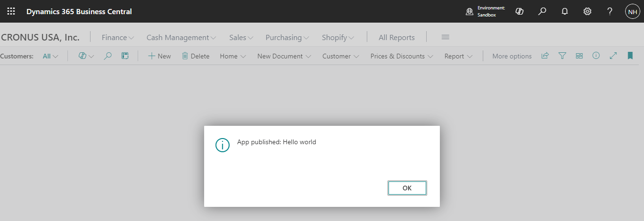Screen dimensions: 644x221
Task: Click Dynamics 365 Business Central title
Action: click(x=79, y=11)
